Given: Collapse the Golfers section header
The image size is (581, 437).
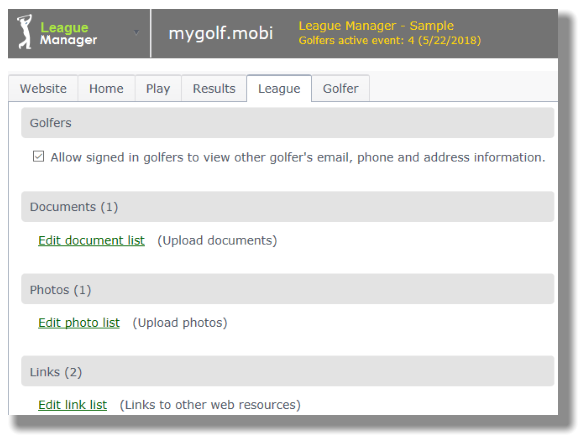Looking at the screenshot, I should point(288,123).
